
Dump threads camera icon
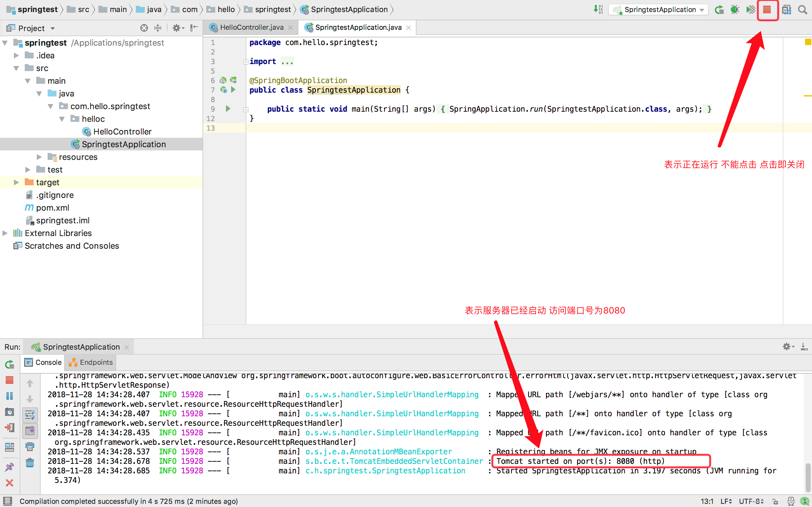click(10, 412)
